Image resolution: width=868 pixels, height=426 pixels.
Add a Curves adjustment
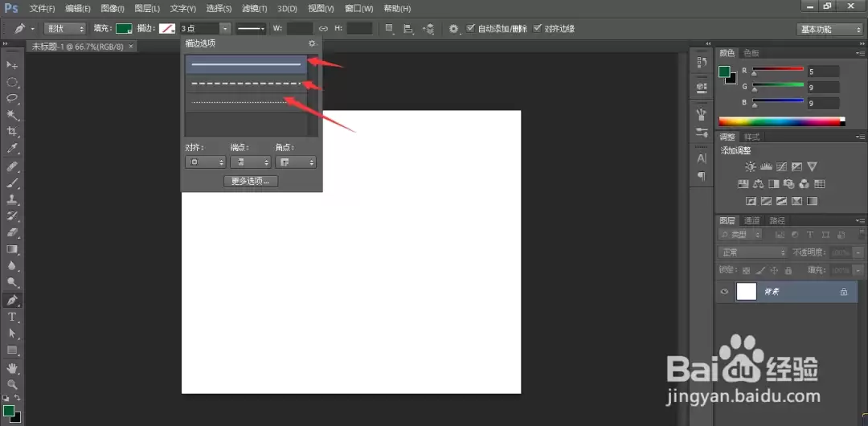(782, 166)
